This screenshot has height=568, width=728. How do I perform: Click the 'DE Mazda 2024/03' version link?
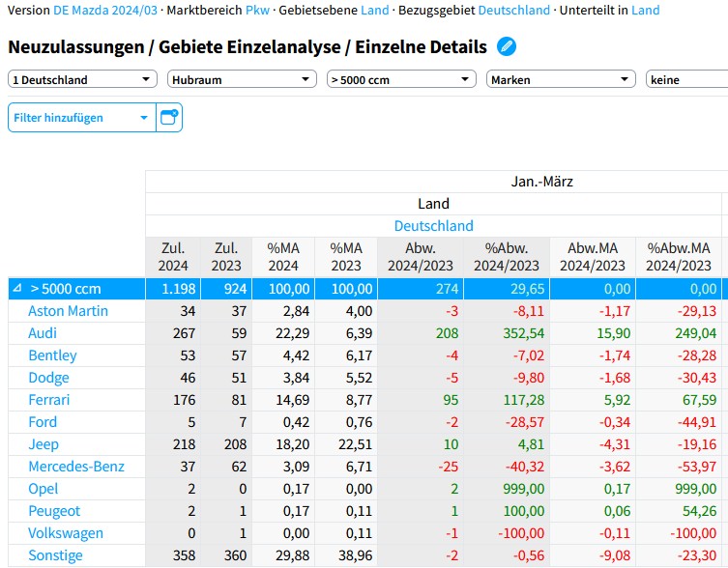(103, 10)
